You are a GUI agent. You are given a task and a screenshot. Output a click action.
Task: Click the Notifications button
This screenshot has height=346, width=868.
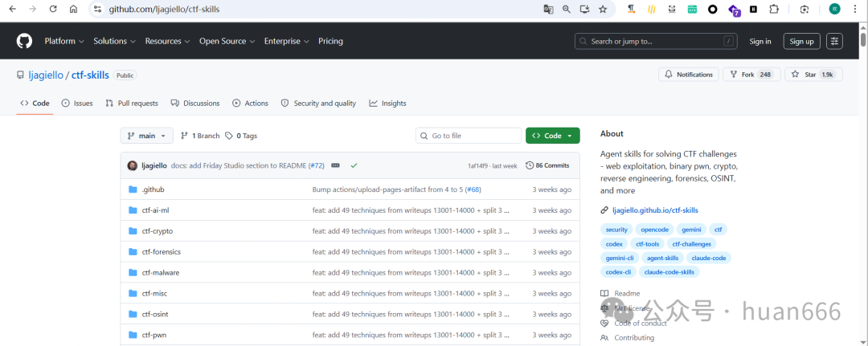coord(689,75)
